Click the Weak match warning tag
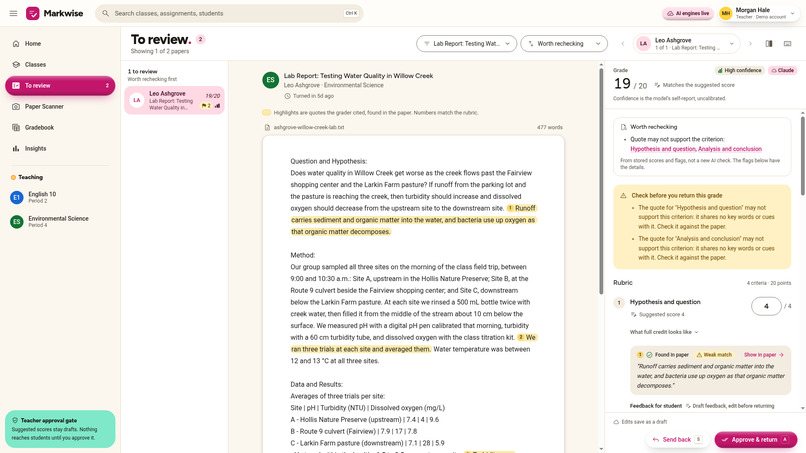 pos(714,355)
